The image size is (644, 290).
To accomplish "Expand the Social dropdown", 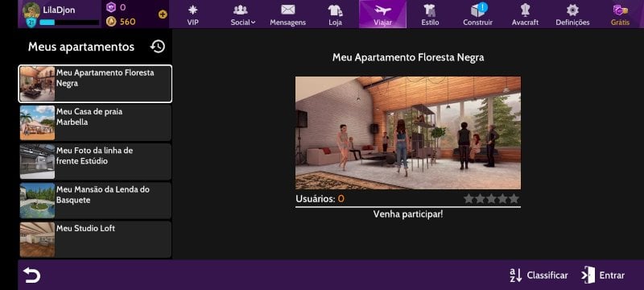I will point(243,14).
